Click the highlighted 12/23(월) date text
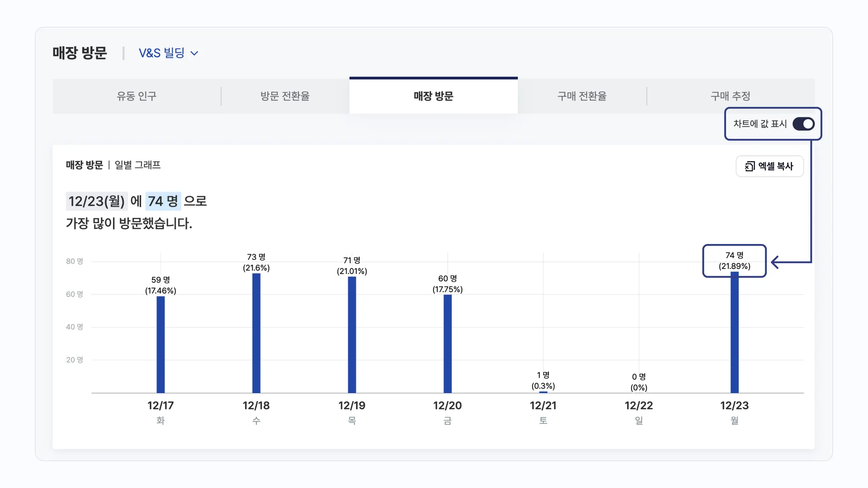868x488 pixels. [97, 201]
